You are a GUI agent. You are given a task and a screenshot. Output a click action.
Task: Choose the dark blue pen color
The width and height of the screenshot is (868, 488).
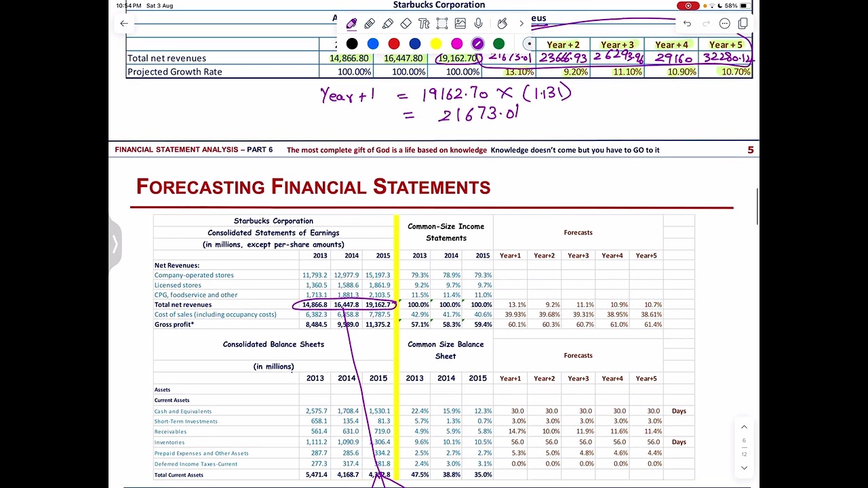[x=415, y=44]
